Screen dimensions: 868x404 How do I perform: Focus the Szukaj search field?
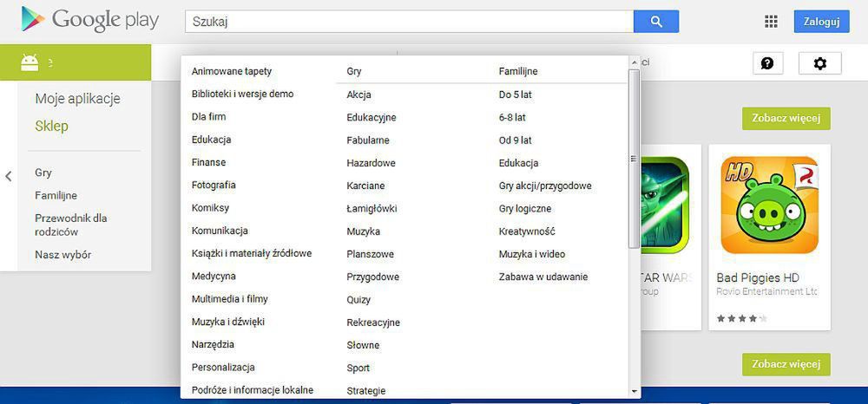(x=409, y=22)
